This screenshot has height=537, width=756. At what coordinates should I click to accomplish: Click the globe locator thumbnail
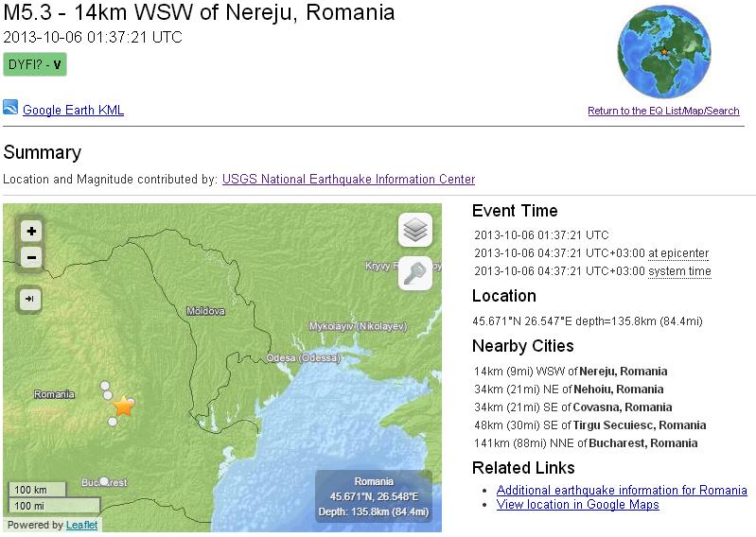(x=663, y=52)
